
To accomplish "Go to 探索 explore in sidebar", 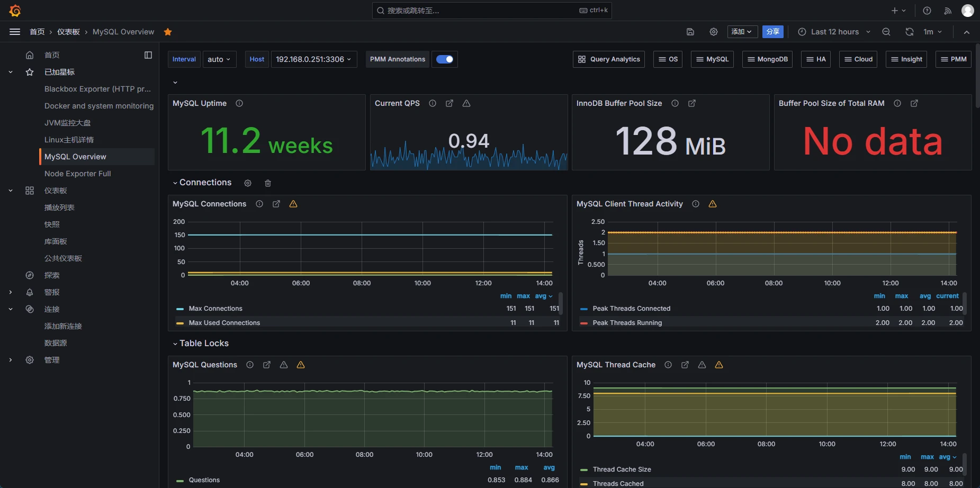I will click(x=52, y=275).
